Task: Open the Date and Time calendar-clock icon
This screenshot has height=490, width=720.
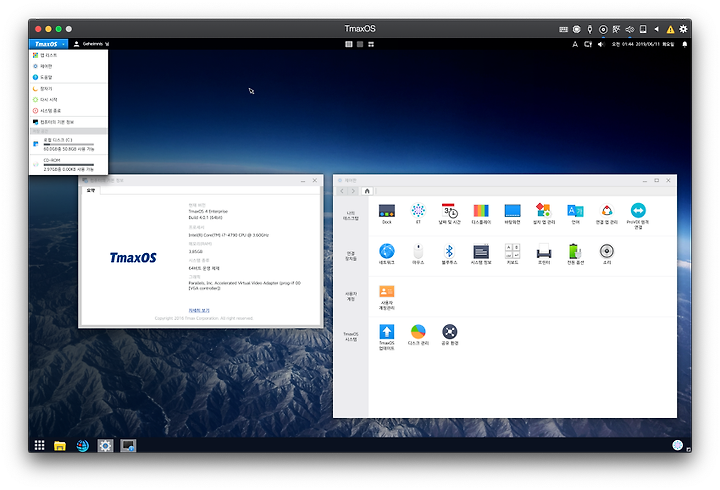Action: (450, 211)
